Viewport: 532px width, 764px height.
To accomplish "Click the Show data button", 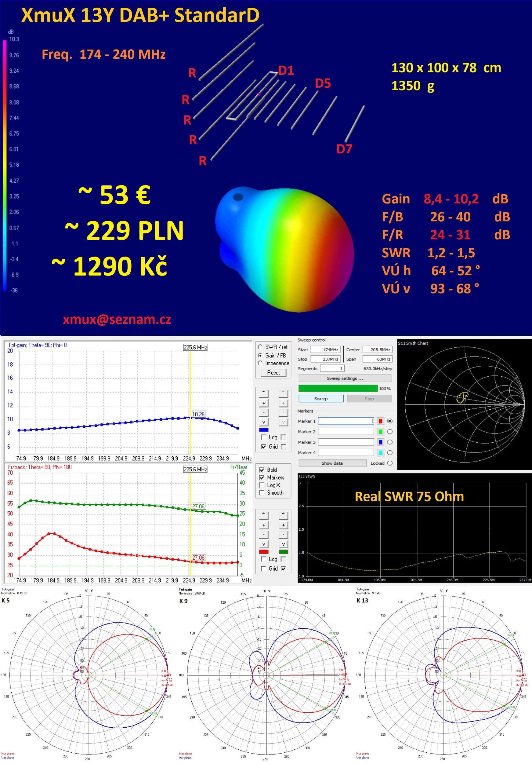I will pos(332,463).
